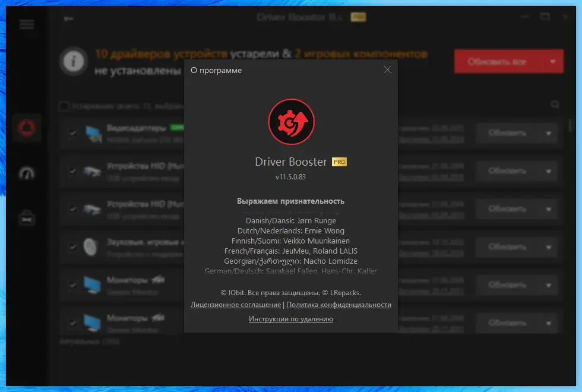Open the Boost speedometer sidebar icon

point(26,173)
